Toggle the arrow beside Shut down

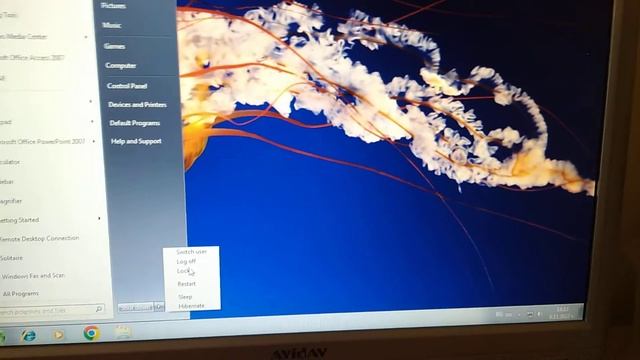pyautogui.click(x=159, y=307)
